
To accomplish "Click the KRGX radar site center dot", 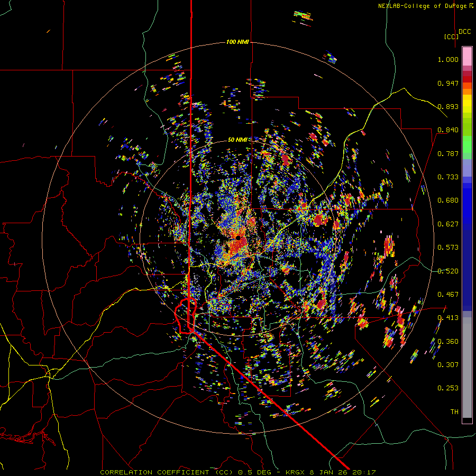I will point(239,237).
